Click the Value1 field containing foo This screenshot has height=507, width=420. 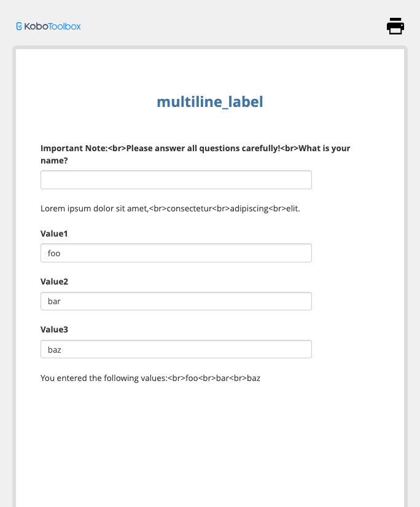click(176, 253)
